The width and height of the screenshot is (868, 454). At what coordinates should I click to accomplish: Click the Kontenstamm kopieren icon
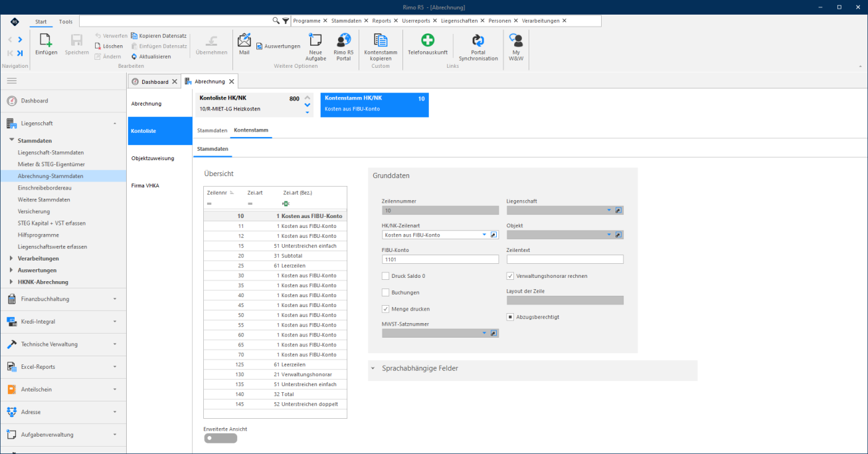click(x=381, y=40)
